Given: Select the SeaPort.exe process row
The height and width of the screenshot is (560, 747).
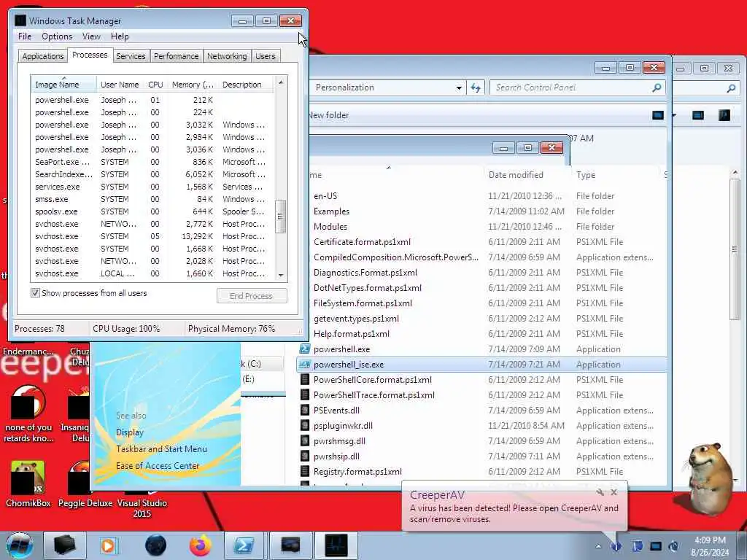Looking at the screenshot, I should pyautogui.click(x=152, y=162).
